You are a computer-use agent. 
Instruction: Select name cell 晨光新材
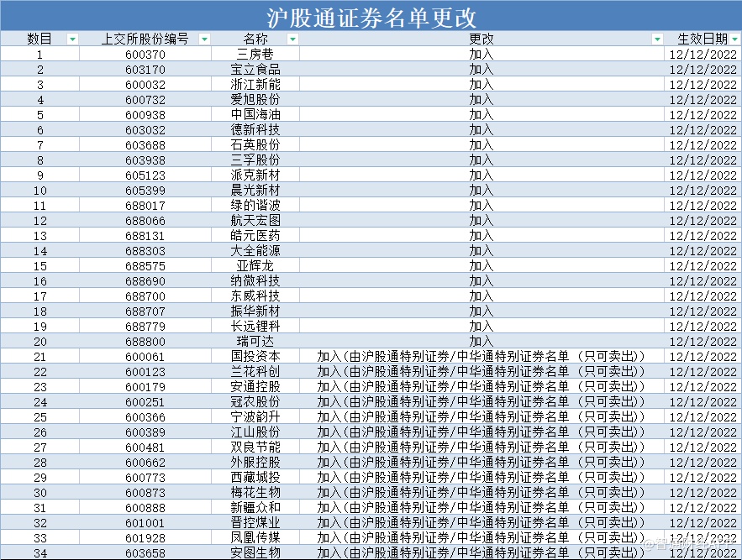tap(255, 190)
